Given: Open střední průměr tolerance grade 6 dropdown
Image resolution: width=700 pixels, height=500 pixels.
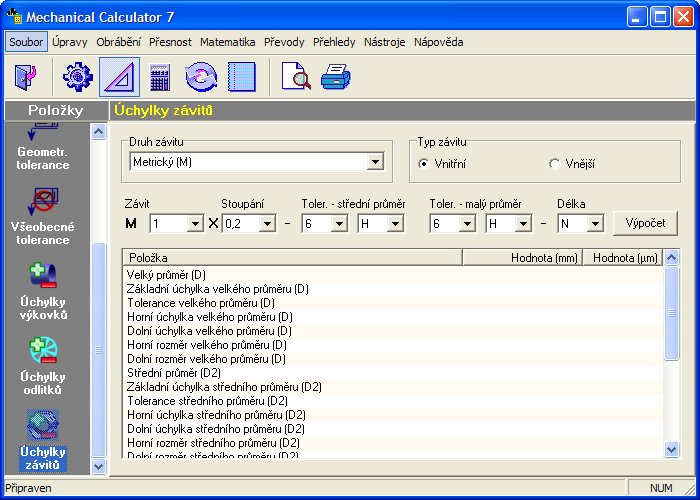Looking at the screenshot, I should pos(339,224).
